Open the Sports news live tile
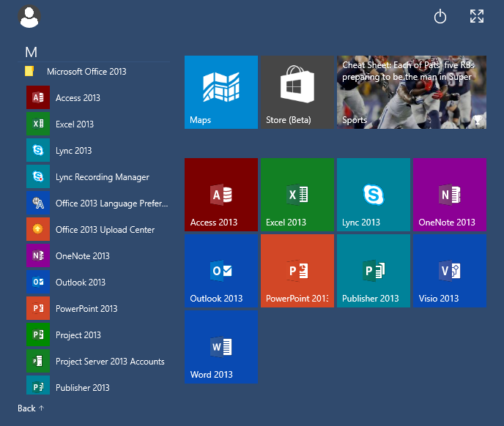 (x=412, y=92)
